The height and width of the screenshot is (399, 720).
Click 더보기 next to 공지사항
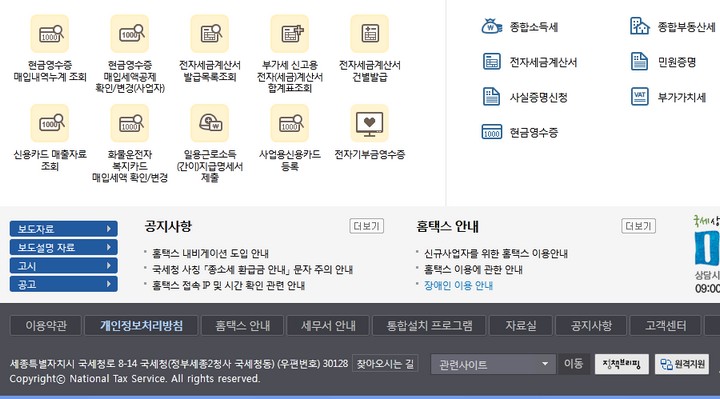click(x=366, y=226)
